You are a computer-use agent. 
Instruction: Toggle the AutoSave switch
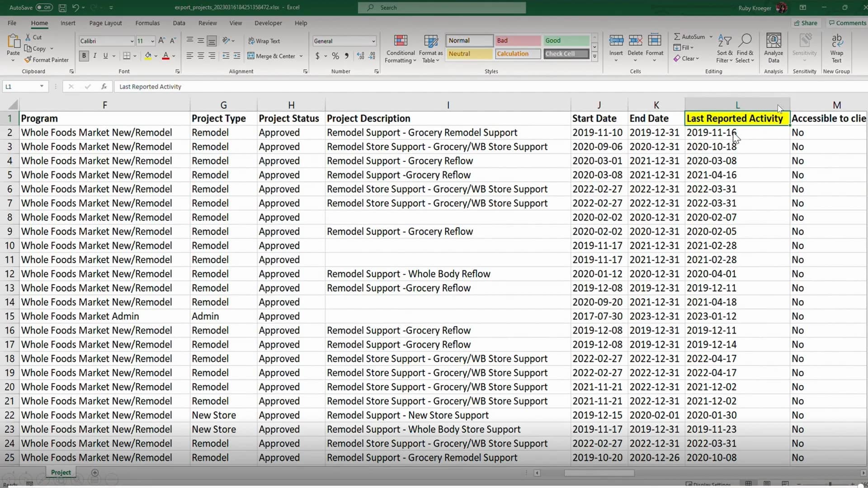[x=44, y=8]
